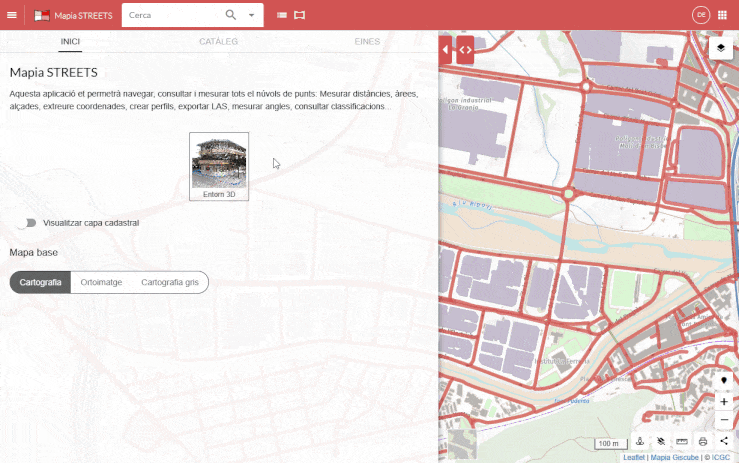739x463 pixels.
Task: Open the map layers control
Action: pos(721,48)
